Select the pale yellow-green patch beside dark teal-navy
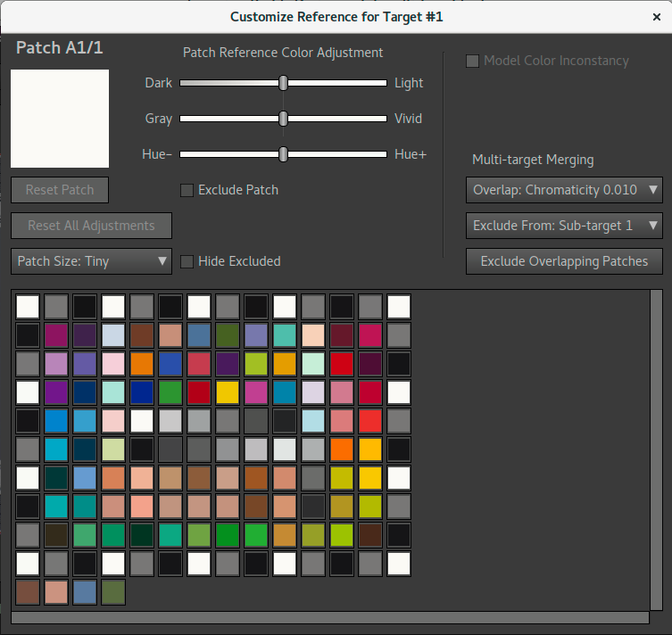This screenshot has height=635, width=672. (113, 449)
